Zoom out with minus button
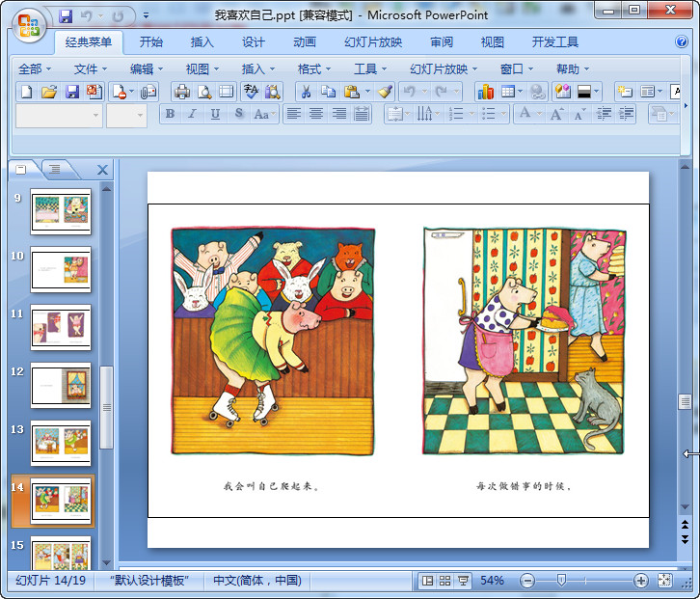This screenshot has height=599, width=700. coord(527,581)
